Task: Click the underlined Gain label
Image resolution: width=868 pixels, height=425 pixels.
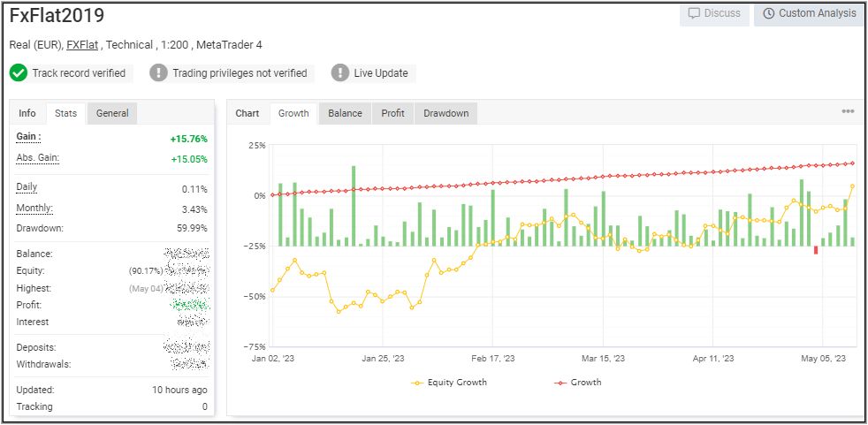Action: 29,137
